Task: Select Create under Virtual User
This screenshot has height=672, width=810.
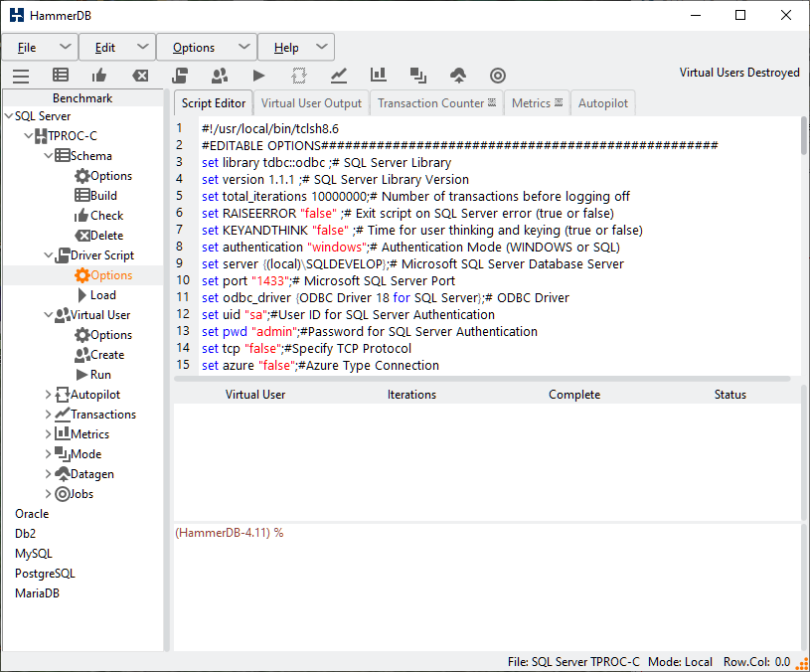Action: pyautogui.click(x=99, y=355)
